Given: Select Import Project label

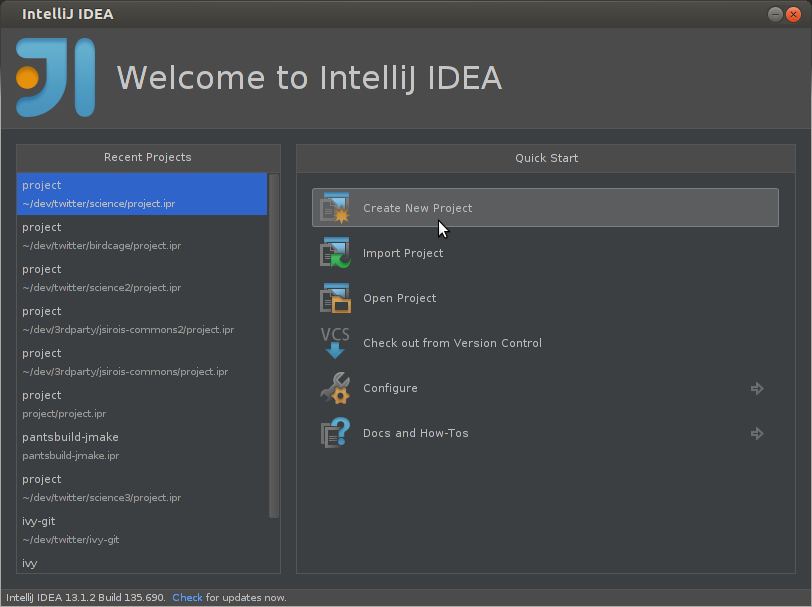Looking at the screenshot, I should click(403, 253).
